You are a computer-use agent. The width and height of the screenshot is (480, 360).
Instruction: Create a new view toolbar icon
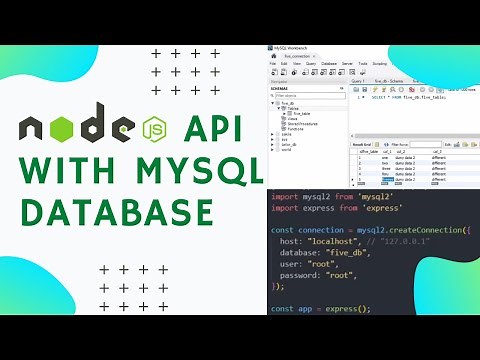(323, 72)
